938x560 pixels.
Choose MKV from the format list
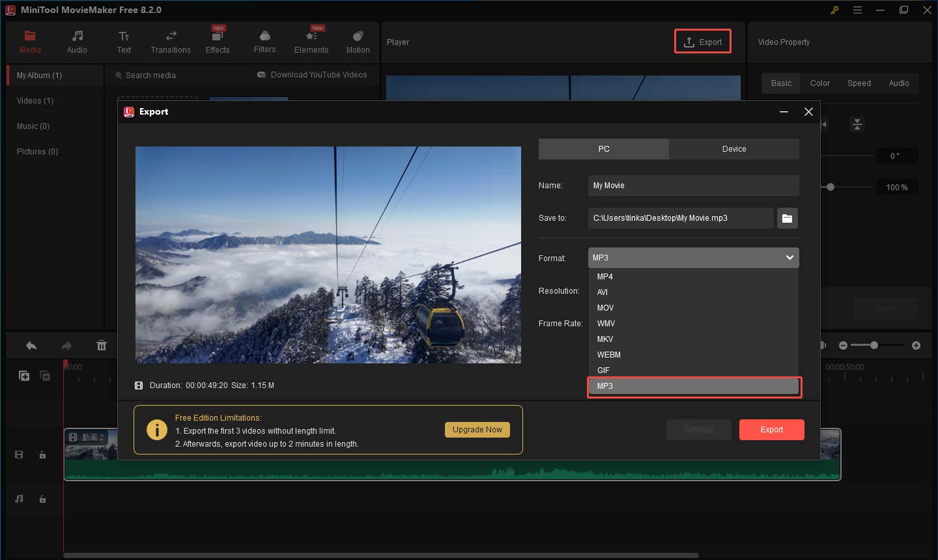point(693,339)
